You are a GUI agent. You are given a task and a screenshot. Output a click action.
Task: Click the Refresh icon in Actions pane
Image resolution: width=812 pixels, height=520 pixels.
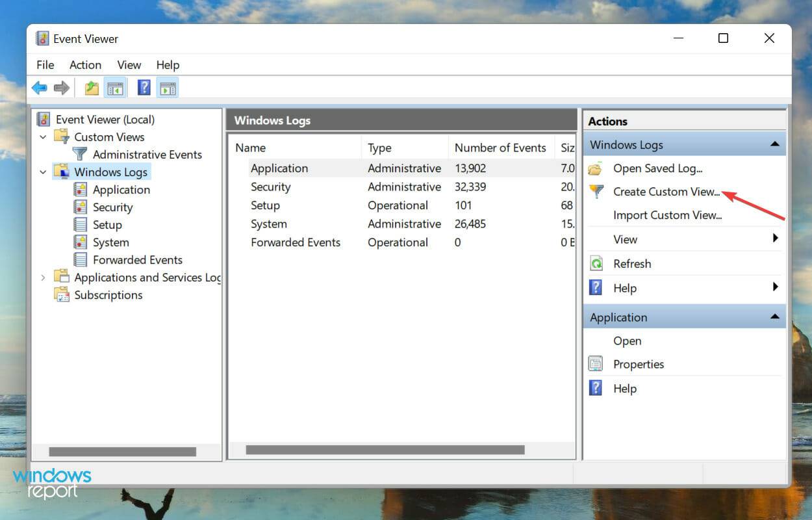[596, 264]
